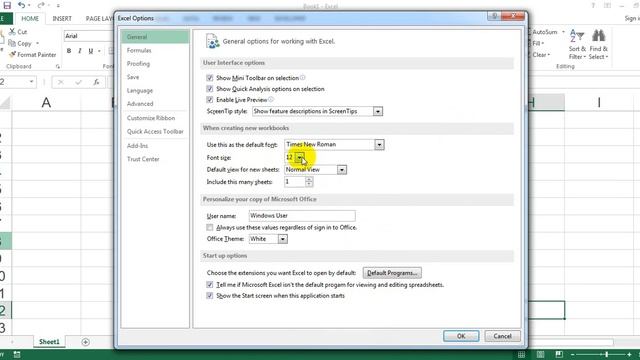
Task: Click the Excel Options help question mark
Action: coord(494,16)
